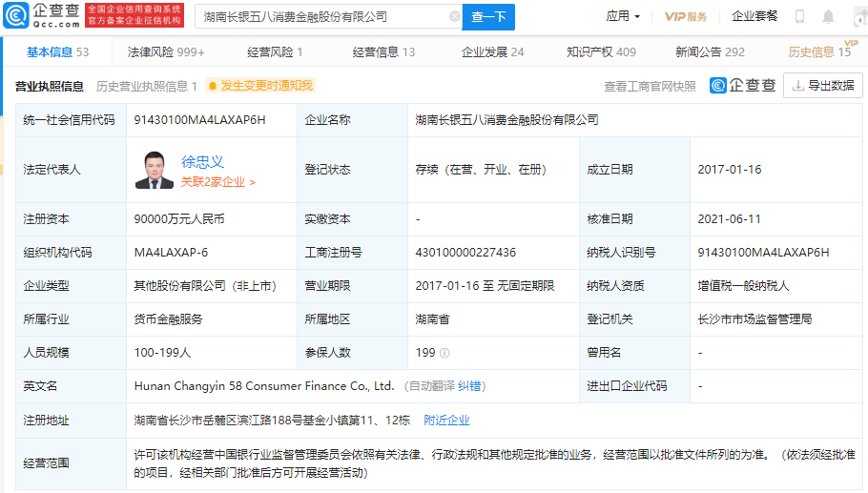
Task: Switch to 新闻公告 292 tab
Action: 710,52
